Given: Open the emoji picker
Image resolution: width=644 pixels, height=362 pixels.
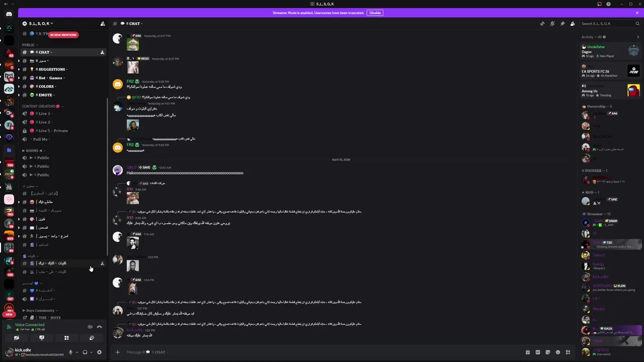Looking at the screenshot, I should point(557,352).
